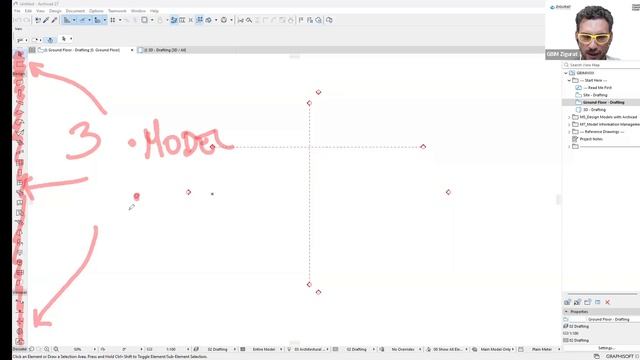Collapse the GRAPHISOFT root tree node

(x=566, y=73)
